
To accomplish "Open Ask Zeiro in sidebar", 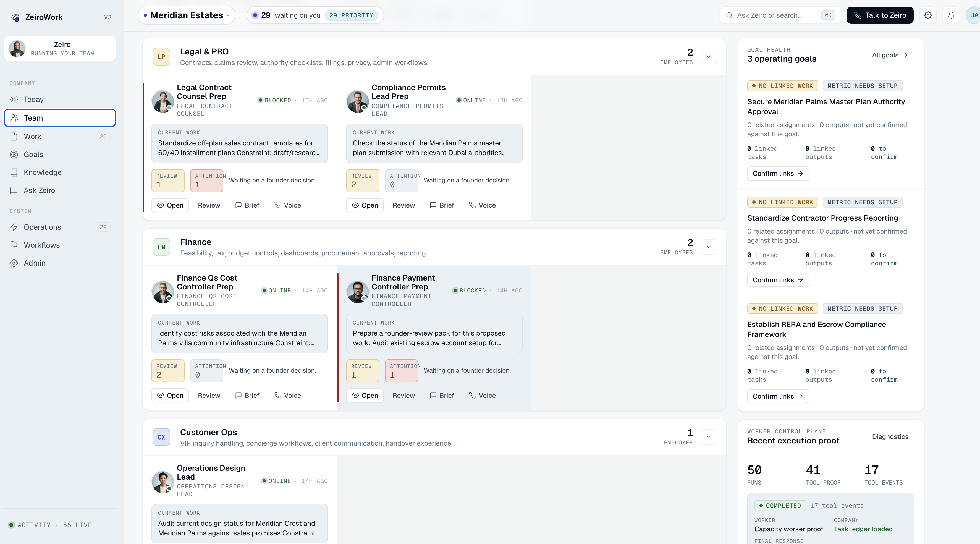I will (60, 190).
